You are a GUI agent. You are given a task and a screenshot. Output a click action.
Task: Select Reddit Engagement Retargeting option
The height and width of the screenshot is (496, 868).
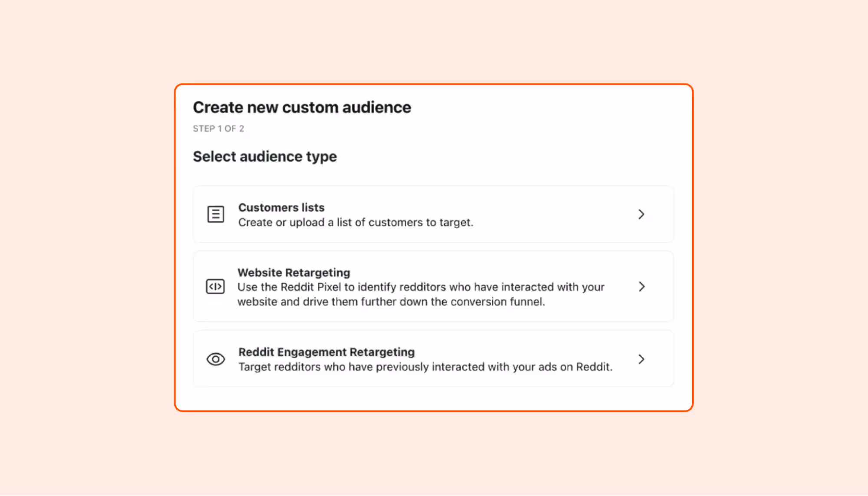(433, 359)
